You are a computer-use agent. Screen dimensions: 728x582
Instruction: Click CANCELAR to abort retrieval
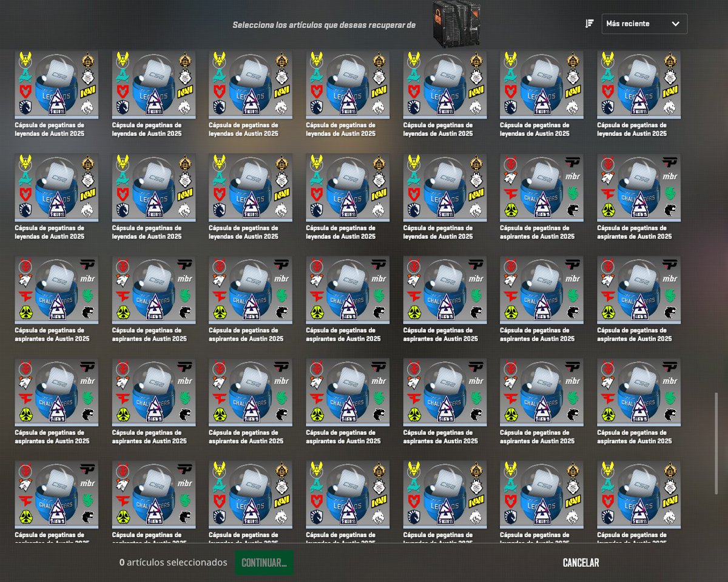581,563
